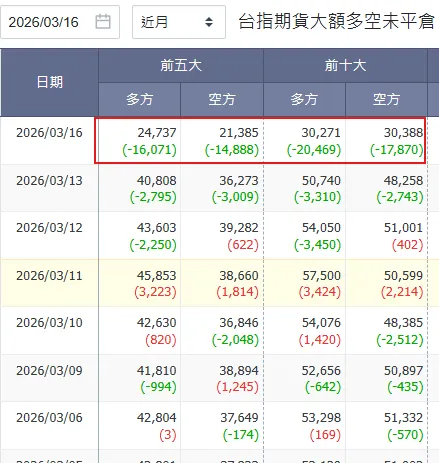
Task: Click the 38,894 value cell
Action: [x=222, y=378]
